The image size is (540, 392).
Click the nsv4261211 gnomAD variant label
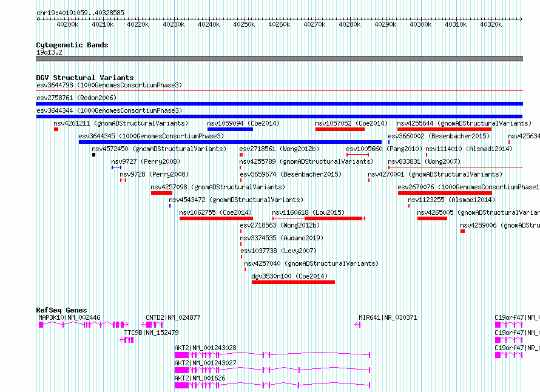tap(121, 123)
